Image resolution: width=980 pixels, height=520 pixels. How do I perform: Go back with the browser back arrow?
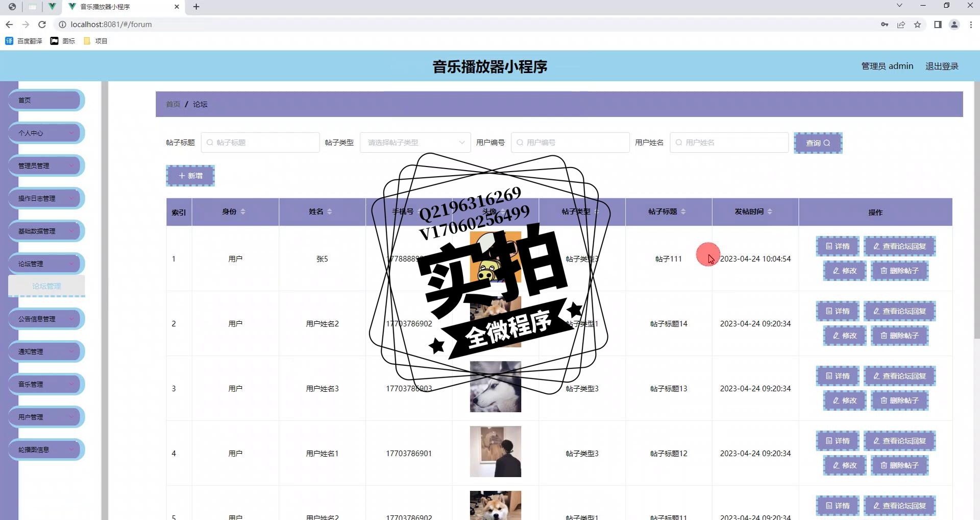tap(9, 25)
